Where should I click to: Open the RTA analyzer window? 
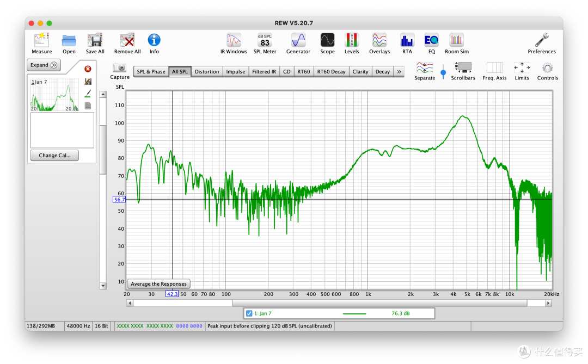[x=407, y=43]
